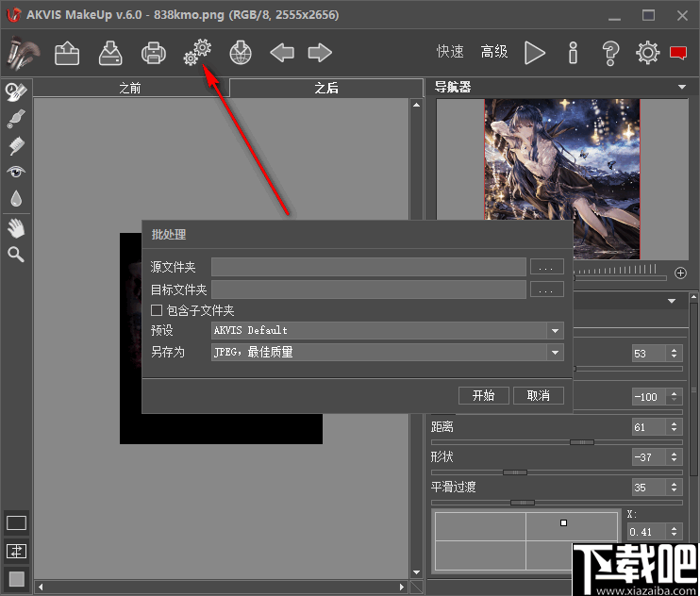Screen dimensions: 700x596
Task: Open help via the question mark icon
Action: coord(610,53)
